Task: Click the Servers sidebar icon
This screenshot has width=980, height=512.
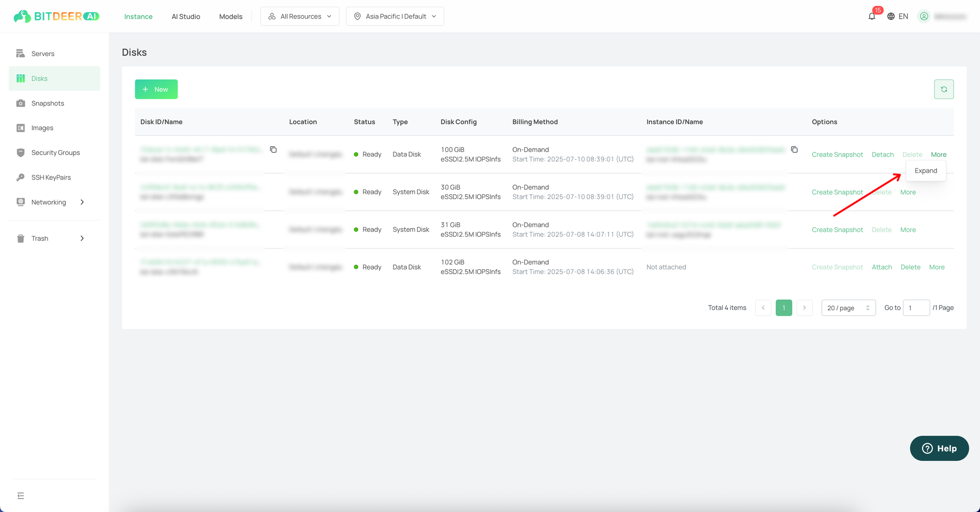Action: click(x=21, y=53)
